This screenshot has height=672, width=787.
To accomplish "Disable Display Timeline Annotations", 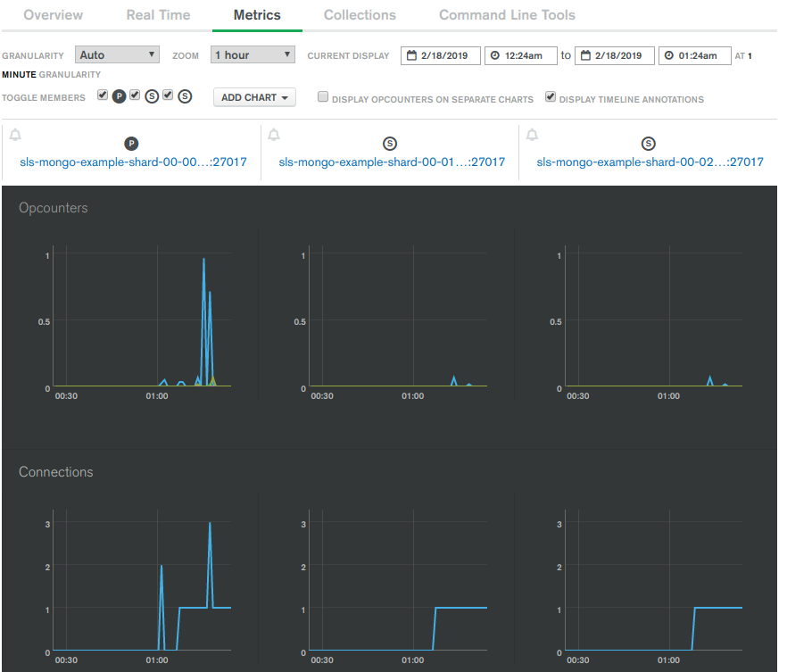I will click(x=551, y=96).
